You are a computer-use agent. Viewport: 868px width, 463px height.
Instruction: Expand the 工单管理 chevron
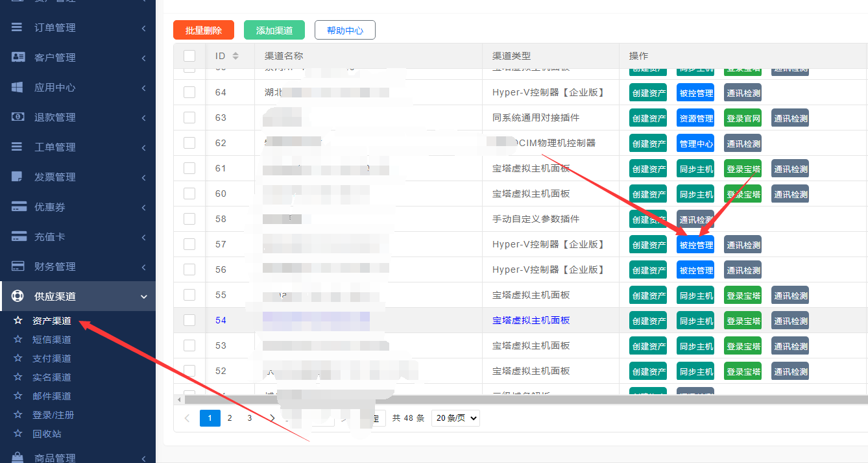click(x=143, y=147)
